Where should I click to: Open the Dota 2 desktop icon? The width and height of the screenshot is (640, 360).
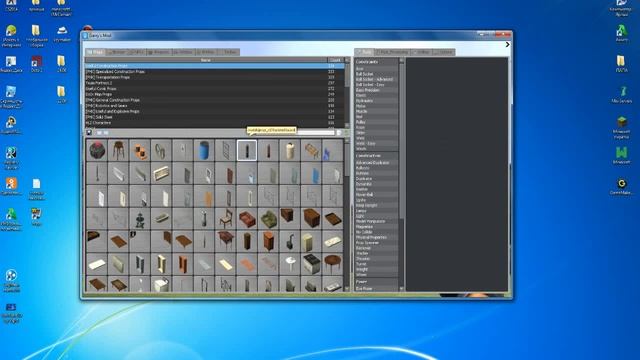[36, 64]
